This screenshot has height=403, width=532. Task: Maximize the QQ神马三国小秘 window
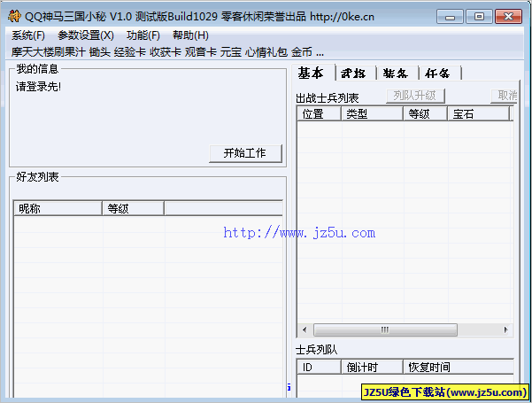coord(479,17)
